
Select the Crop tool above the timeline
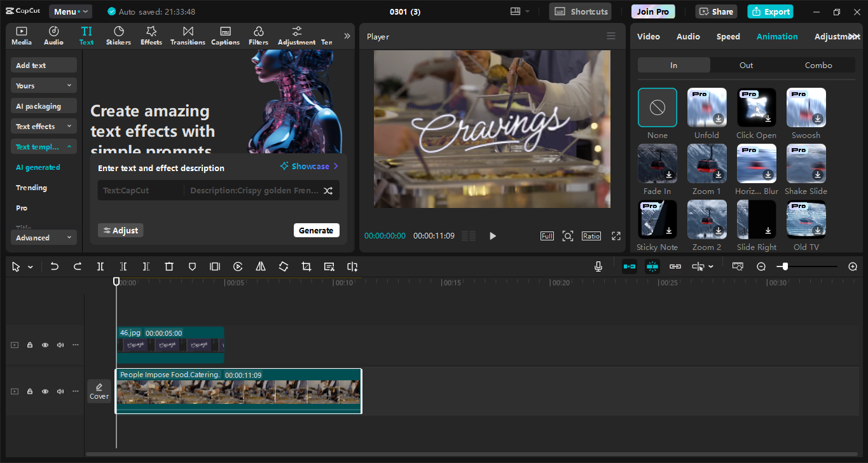[x=306, y=266]
